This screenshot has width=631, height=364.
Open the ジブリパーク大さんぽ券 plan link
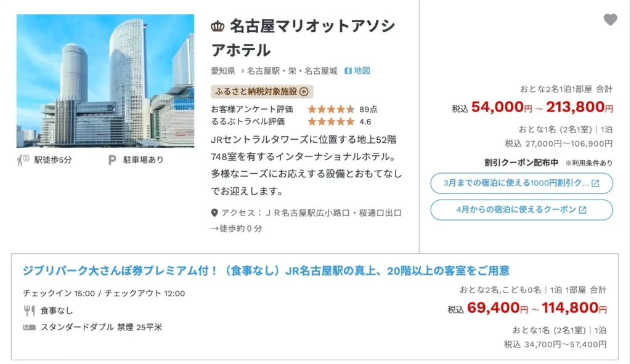[x=266, y=271]
